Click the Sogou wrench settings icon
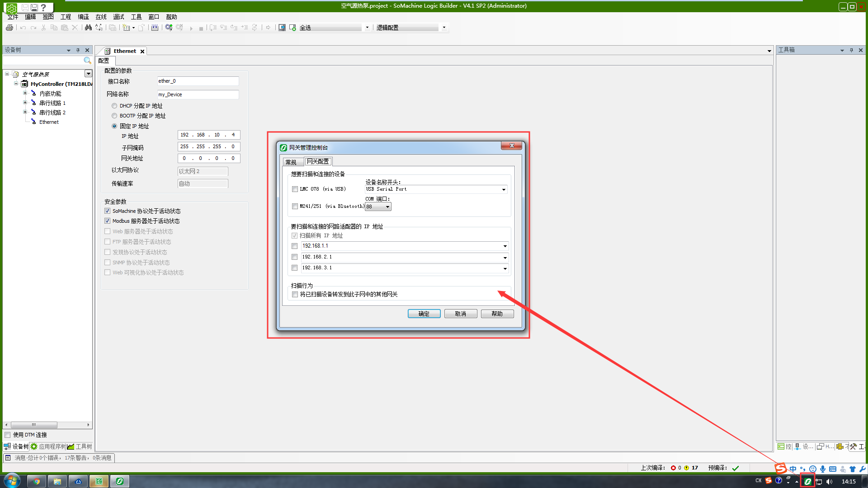Viewport: 868px width, 488px height. tap(863, 469)
